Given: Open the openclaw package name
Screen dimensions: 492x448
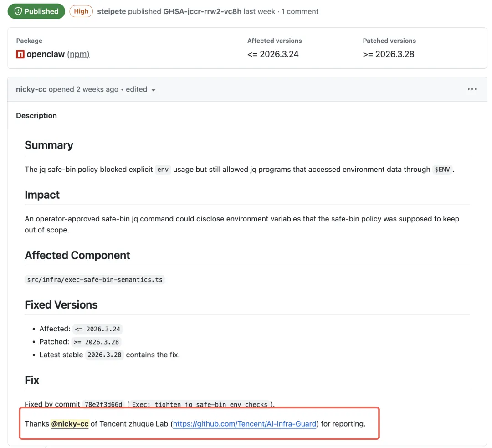Looking at the screenshot, I should point(46,54).
